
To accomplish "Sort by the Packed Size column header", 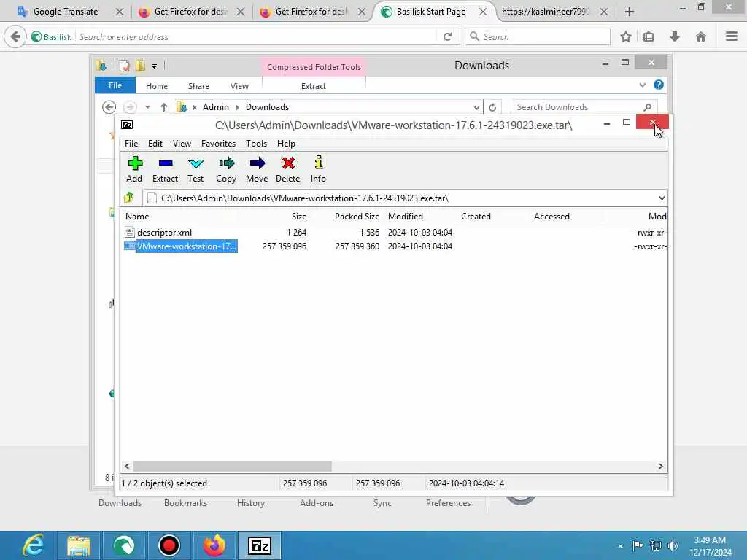I will 357,216.
